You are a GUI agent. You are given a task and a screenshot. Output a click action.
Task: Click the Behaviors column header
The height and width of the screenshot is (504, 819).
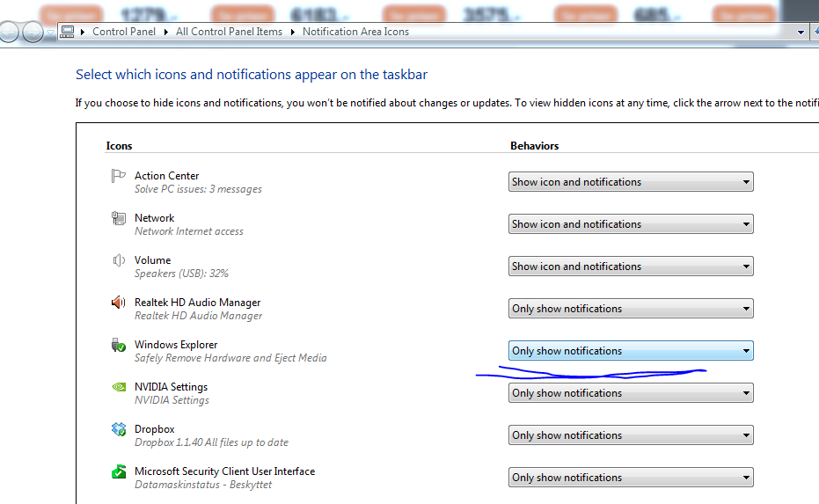[x=534, y=146]
